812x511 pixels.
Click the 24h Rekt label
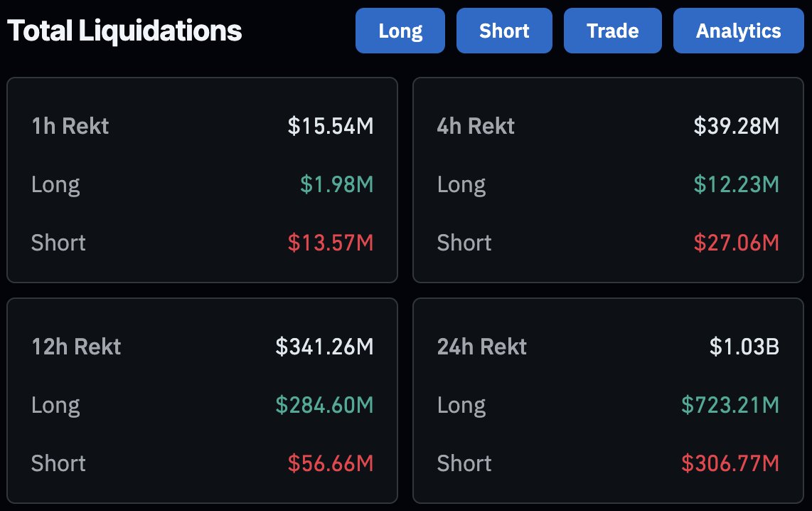tap(482, 347)
